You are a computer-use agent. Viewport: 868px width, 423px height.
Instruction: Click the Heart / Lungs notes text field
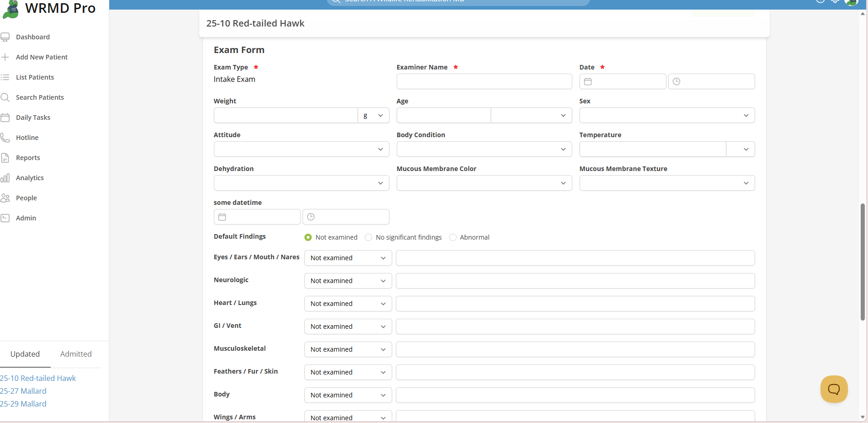pyautogui.click(x=575, y=304)
